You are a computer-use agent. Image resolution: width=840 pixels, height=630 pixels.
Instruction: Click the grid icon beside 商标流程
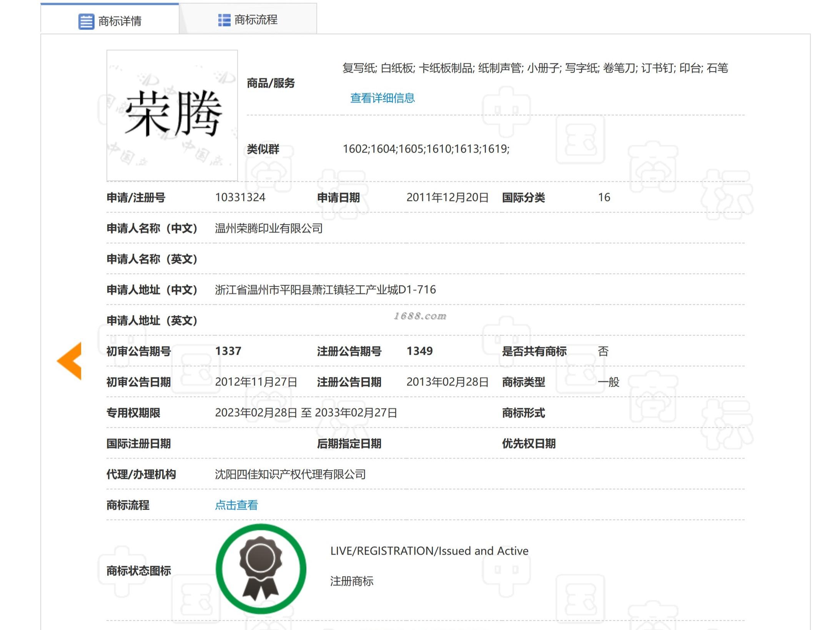[x=224, y=20]
